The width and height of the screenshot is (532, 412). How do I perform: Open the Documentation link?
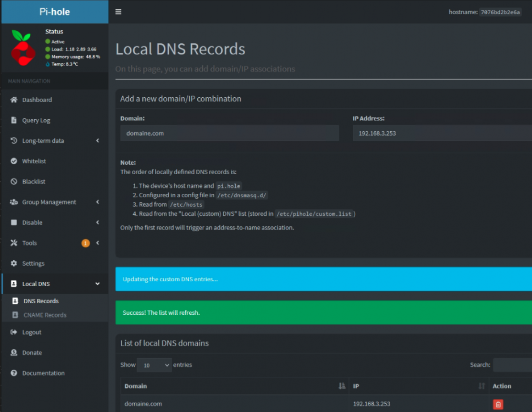click(x=43, y=373)
